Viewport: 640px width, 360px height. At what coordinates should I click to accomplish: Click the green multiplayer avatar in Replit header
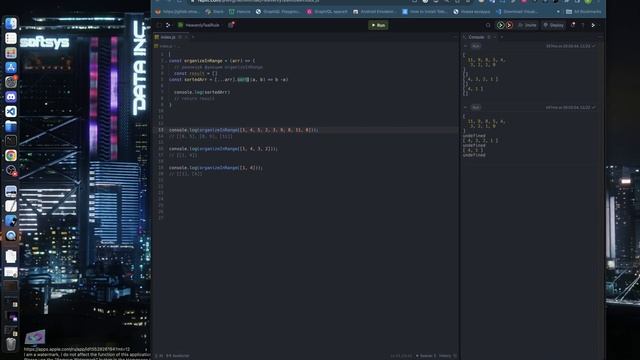[500, 25]
